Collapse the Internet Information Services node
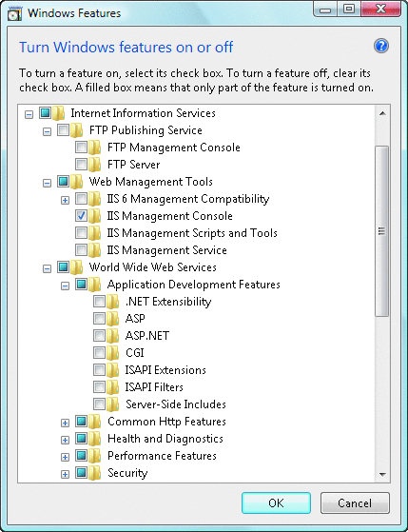 click(29, 114)
